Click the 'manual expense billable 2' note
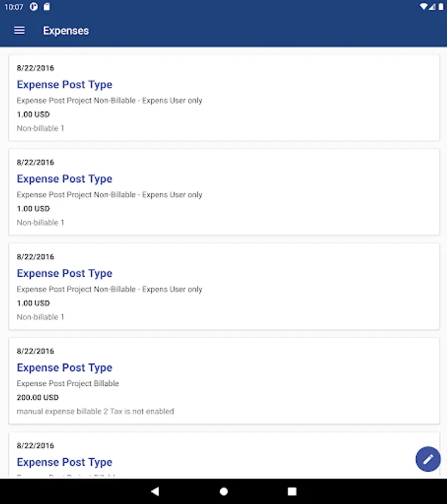Screen dimensions: 447x504 (x=95, y=412)
